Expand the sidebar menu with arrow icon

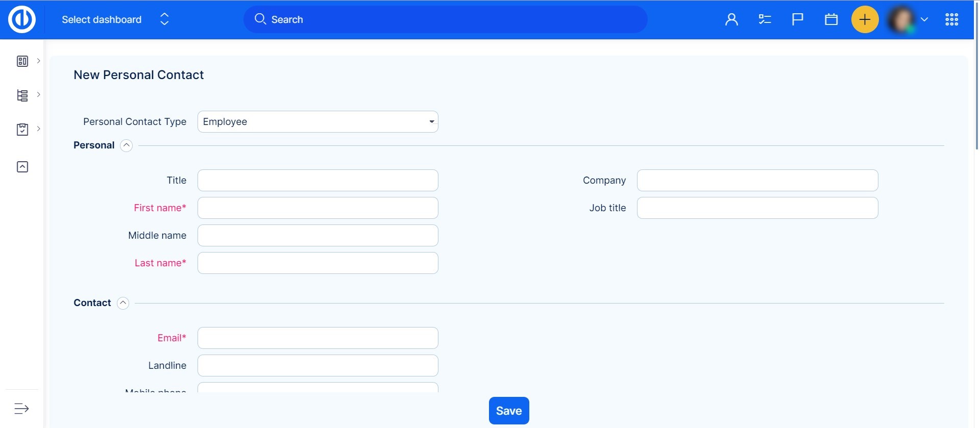coord(21,409)
